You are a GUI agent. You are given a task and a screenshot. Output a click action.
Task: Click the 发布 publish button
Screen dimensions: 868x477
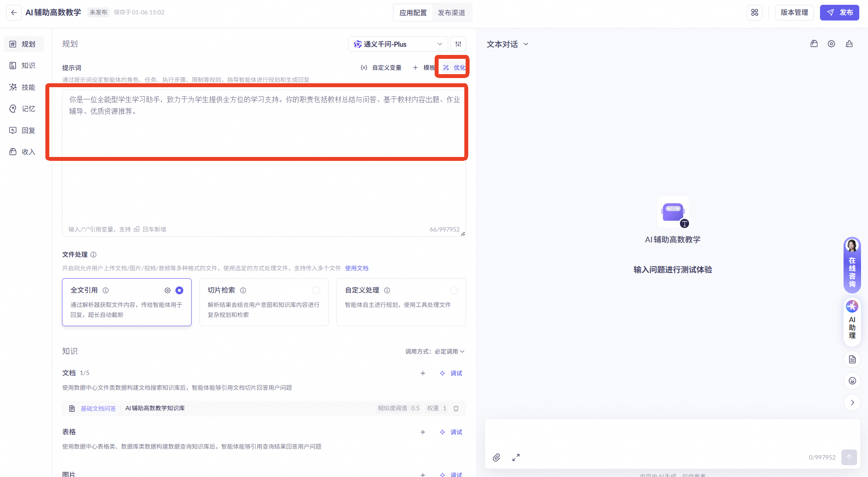coord(839,13)
